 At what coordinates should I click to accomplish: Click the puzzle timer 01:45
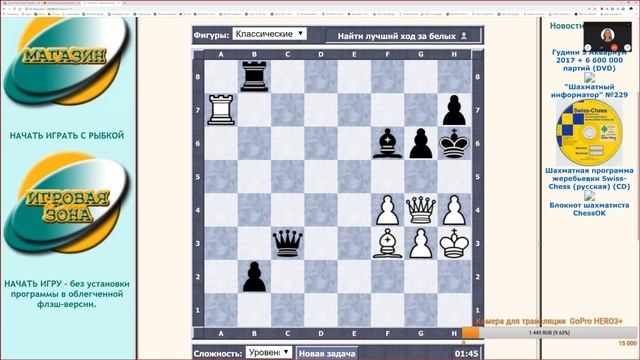466,353
